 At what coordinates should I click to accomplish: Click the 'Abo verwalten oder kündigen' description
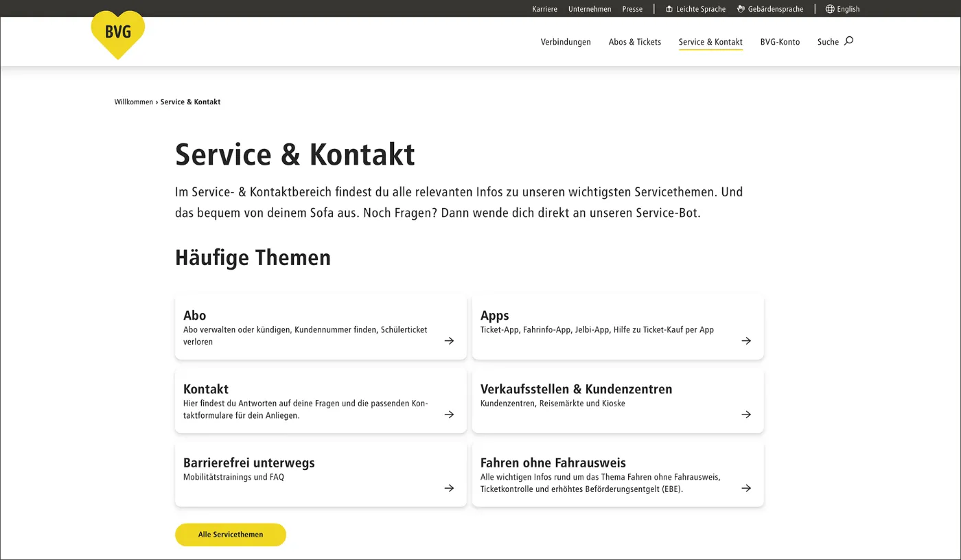coord(305,336)
